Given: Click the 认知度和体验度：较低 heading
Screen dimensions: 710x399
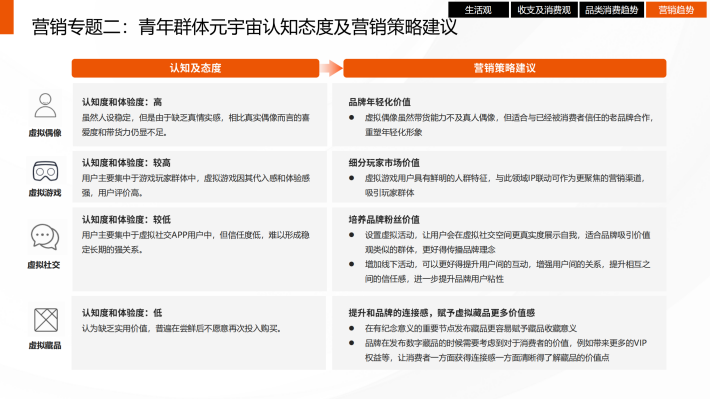Looking at the screenshot, I should pyautogui.click(x=126, y=220).
